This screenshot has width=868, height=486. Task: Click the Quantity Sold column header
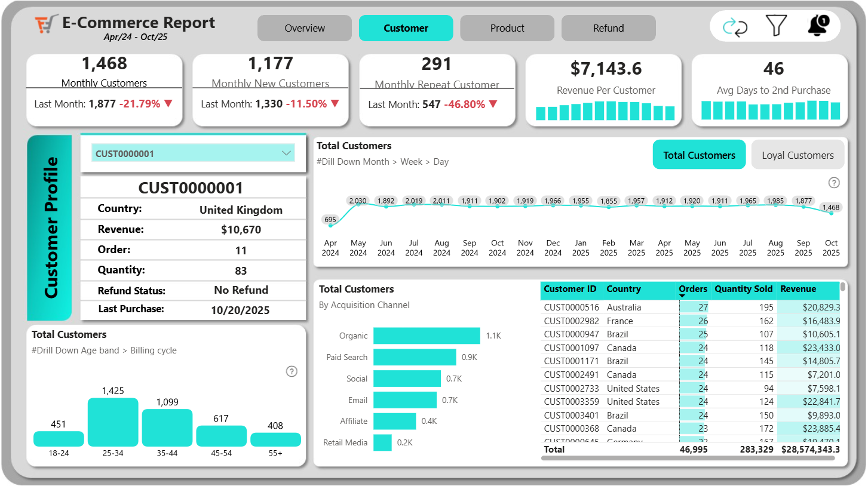coord(744,289)
